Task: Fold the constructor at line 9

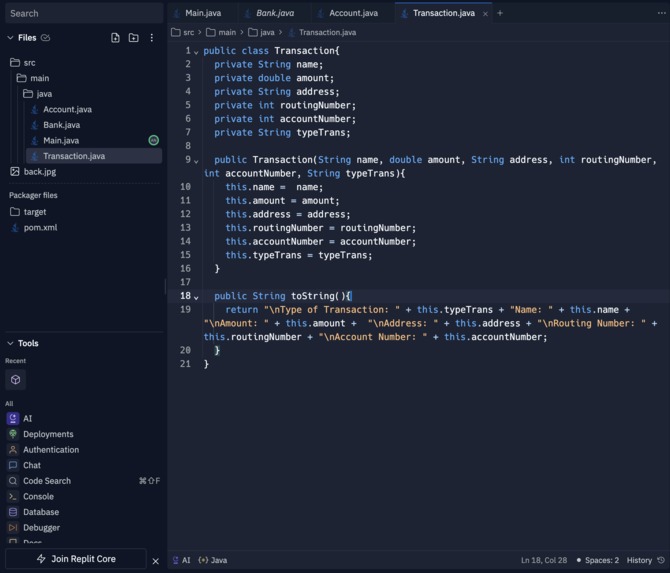Action: pyautogui.click(x=196, y=161)
